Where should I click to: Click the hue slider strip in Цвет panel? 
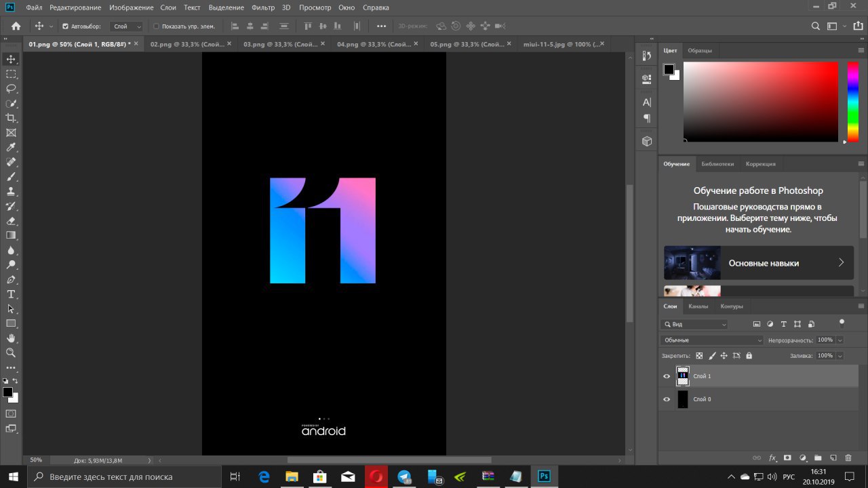[x=852, y=102]
